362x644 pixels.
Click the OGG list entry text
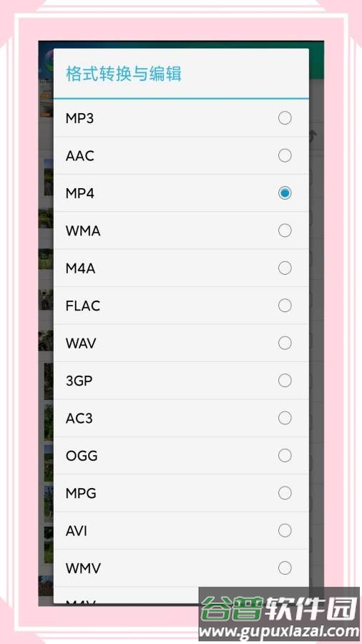82,456
